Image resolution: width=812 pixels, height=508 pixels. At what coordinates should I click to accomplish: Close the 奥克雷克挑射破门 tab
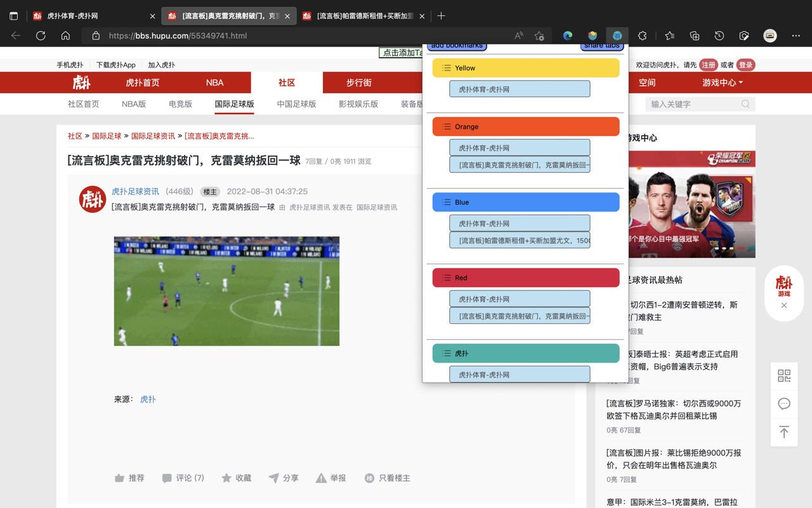click(x=287, y=16)
